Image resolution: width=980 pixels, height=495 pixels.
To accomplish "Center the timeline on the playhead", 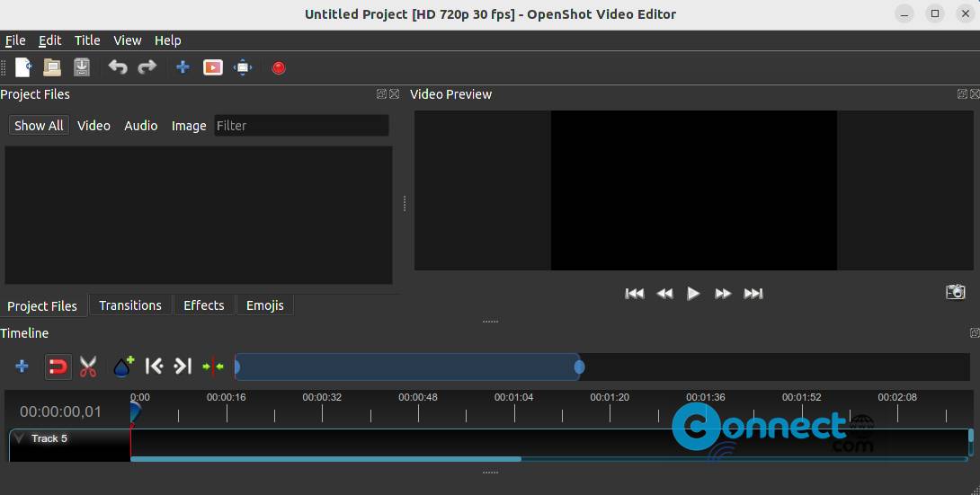I will (213, 367).
